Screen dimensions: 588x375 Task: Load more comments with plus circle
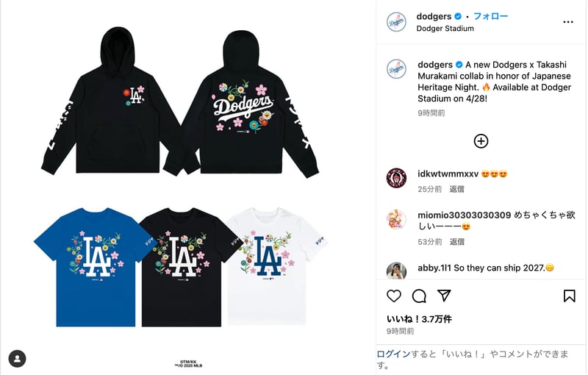pyautogui.click(x=481, y=141)
